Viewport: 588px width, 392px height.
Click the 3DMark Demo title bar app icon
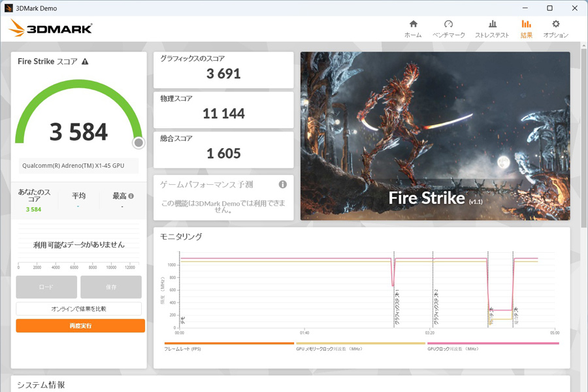point(8,8)
